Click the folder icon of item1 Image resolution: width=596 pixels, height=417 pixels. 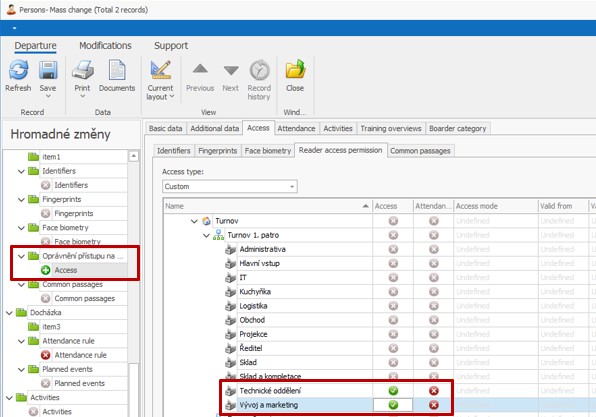(33, 157)
